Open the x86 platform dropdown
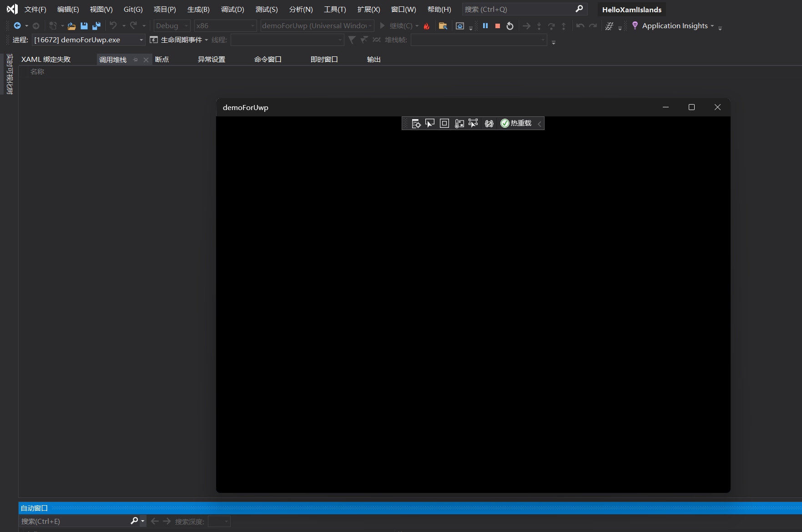Viewport: 802px width, 532px height. tap(225, 26)
